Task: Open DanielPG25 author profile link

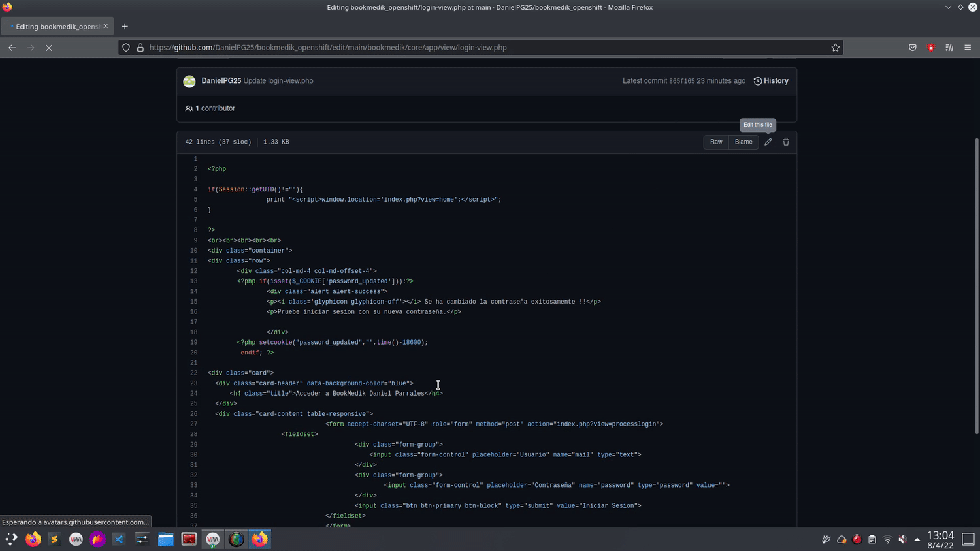Action: click(221, 81)
